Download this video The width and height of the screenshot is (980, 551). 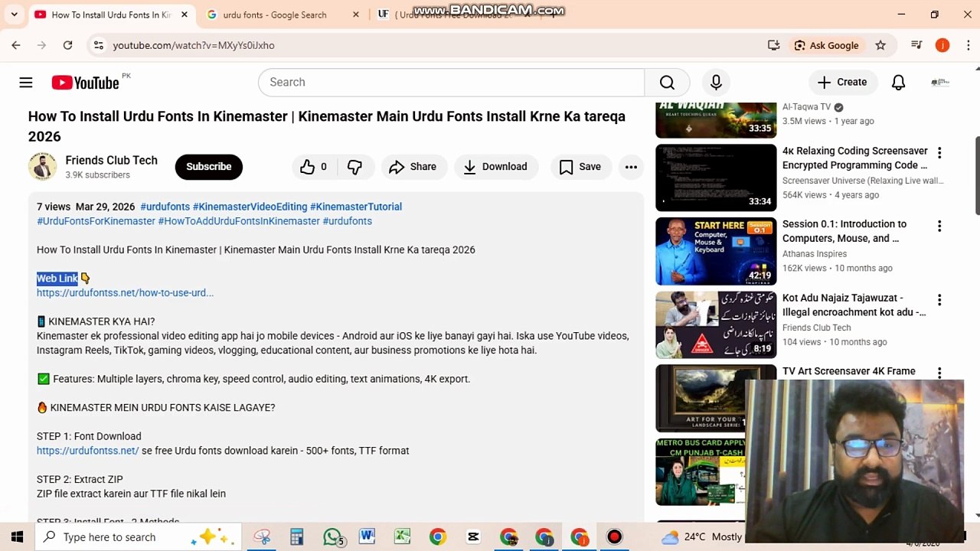click(x=495, y=166)
